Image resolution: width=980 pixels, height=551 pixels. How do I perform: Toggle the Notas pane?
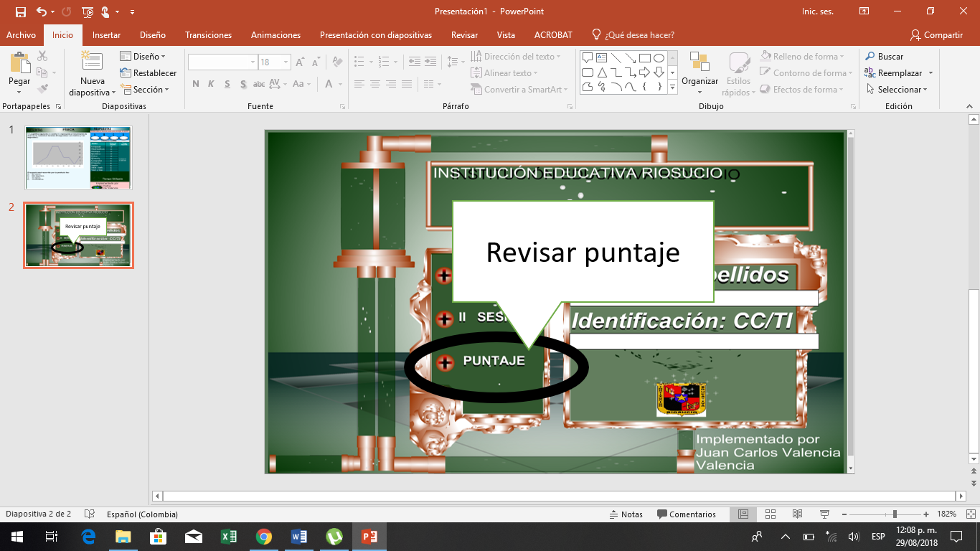626,514
